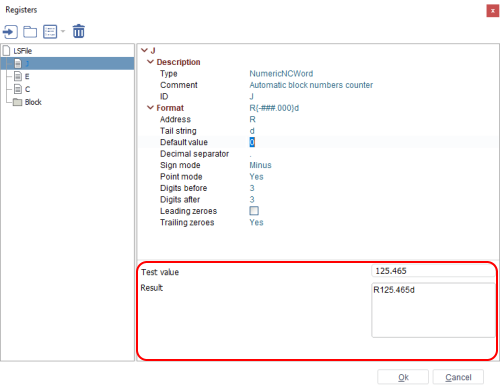Click the Comment value text
The height and width of the screenshot is (389, 500).
pyautogui.click(x=311, y=85)
